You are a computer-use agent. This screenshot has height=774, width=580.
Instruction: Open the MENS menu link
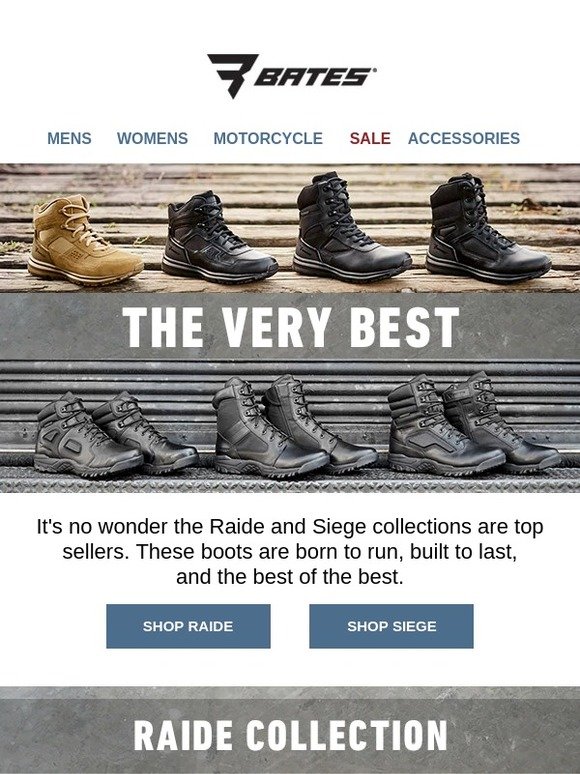click(x=69, y=138)
